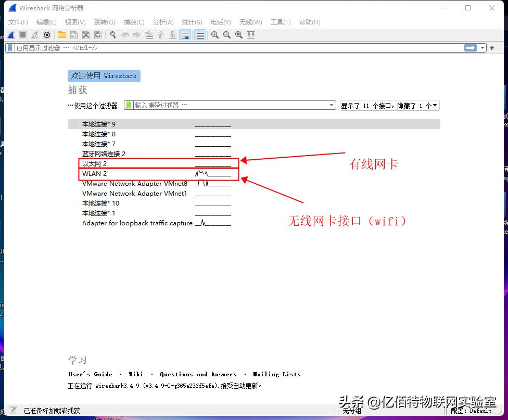Screen dimensions: 508x420
Task: Open the 捕获(C) menu
Action: (x=134, y=22)
